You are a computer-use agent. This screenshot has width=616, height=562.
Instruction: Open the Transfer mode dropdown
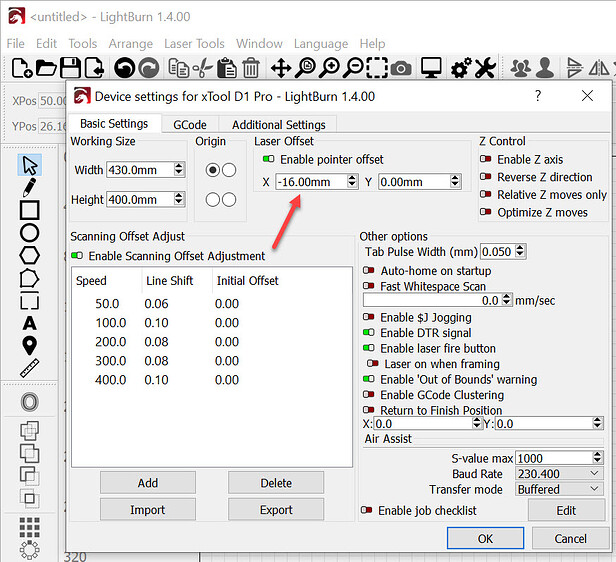[x=558, y=489]
